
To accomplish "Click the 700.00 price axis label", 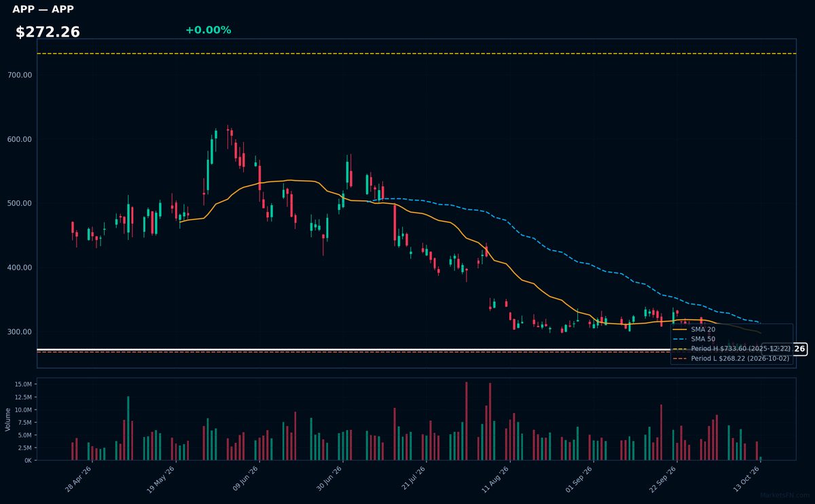I will click(x=21, y=75).
